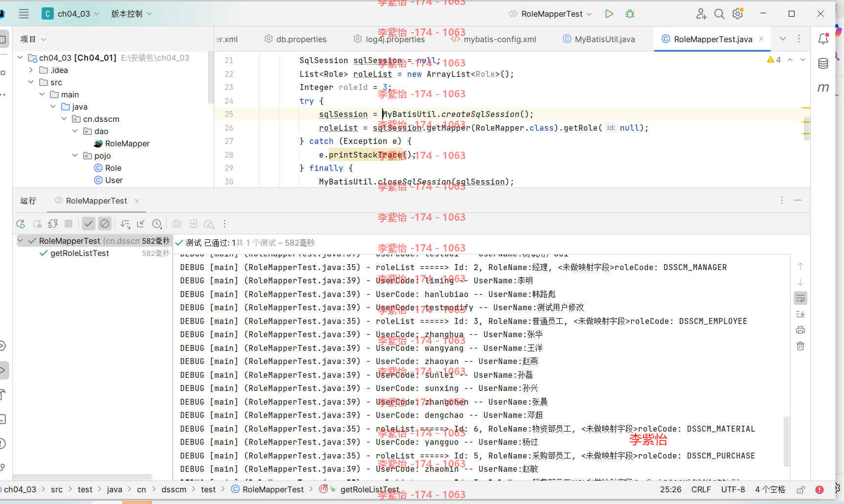Viewport: 844px width, 504px height.
Task: Open 25:26 line column position
Action: tap(671, 489)
